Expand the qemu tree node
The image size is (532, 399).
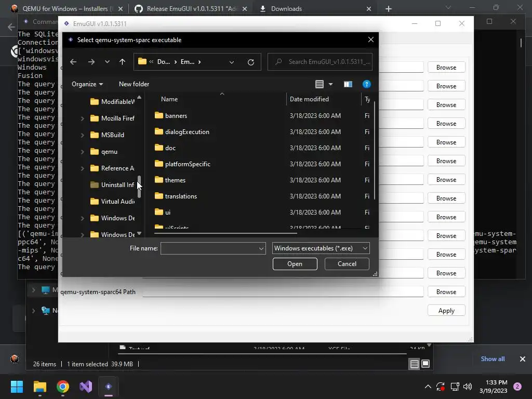(83, 152)
